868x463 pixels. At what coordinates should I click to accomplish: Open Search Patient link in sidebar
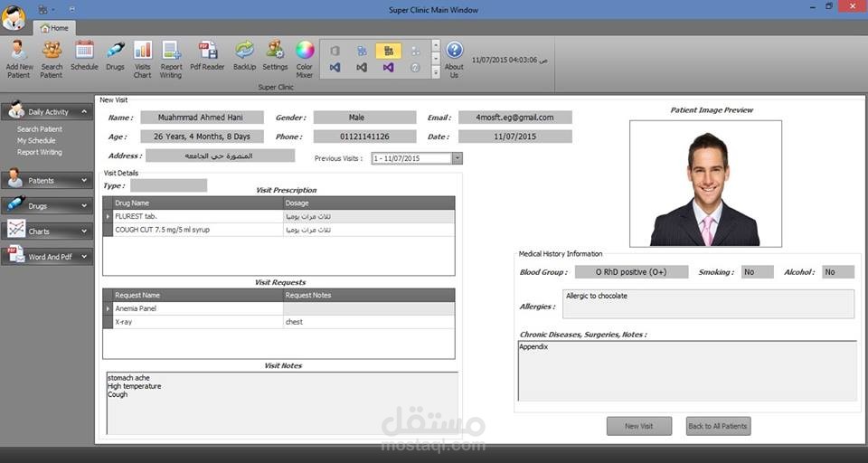point(39,129)
